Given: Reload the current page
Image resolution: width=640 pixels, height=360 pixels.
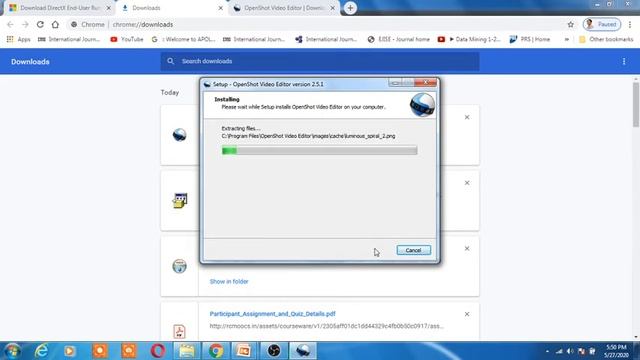Looking at the screenshot, I should click(40, 24).
